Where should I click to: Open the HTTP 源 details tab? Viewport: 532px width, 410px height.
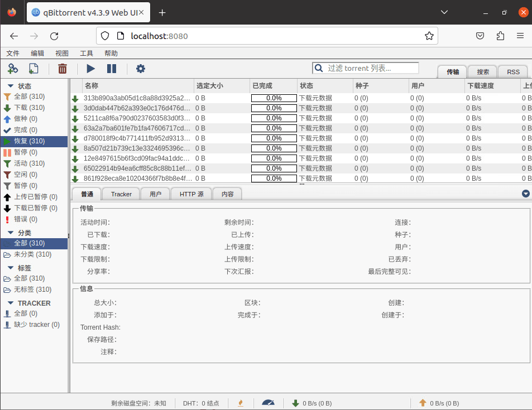tap(191, 194)
